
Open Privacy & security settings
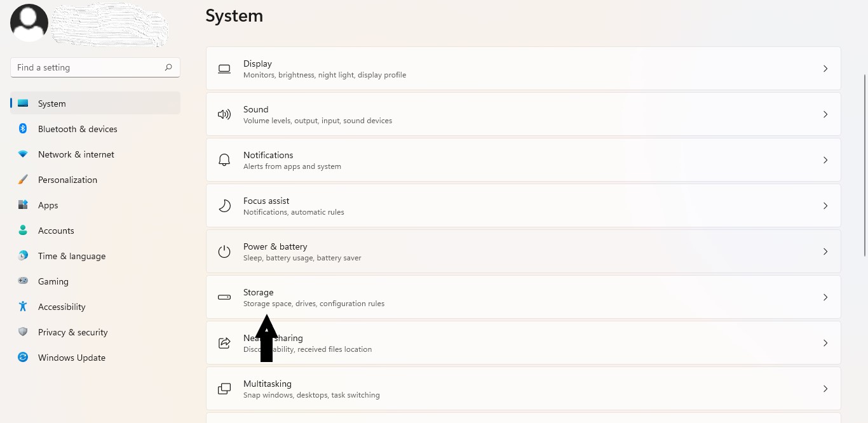click(x=72, y=332)
